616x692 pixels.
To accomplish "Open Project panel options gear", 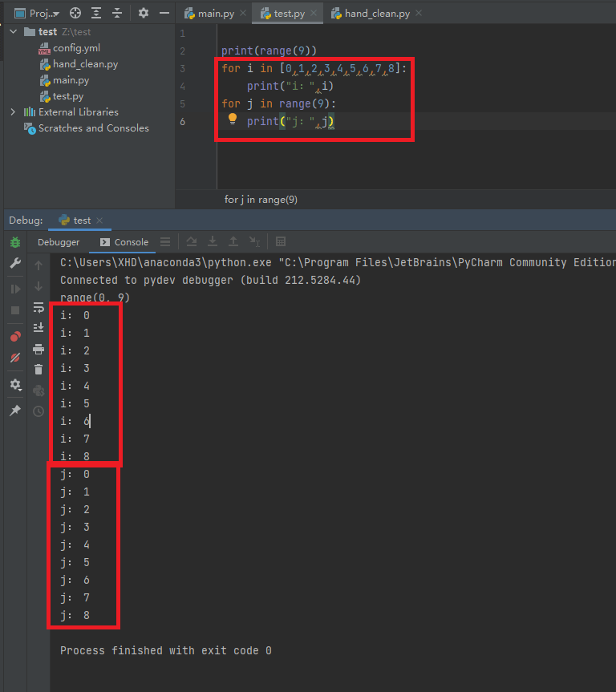I will point(144,14).
